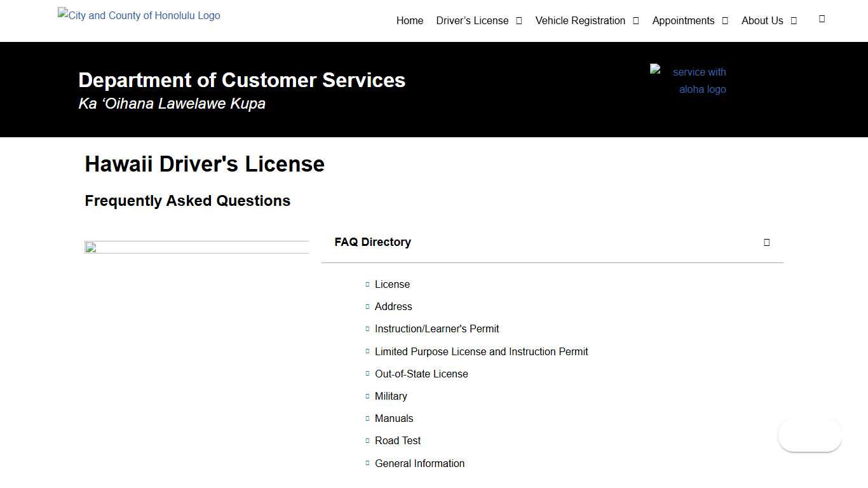Click the bullet icon next to Road Test
Image resolution: width=868 pixels, height=488 pixels.
click(367, 440)
